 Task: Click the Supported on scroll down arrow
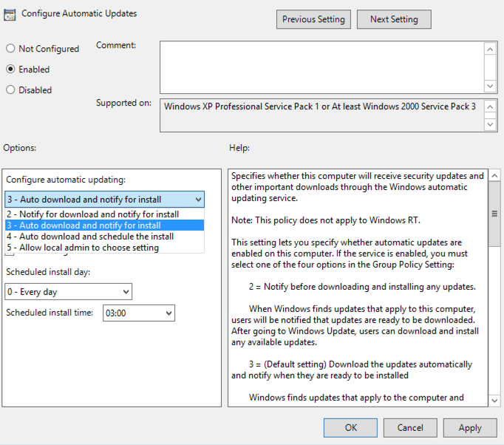click(x=490, y=124)
